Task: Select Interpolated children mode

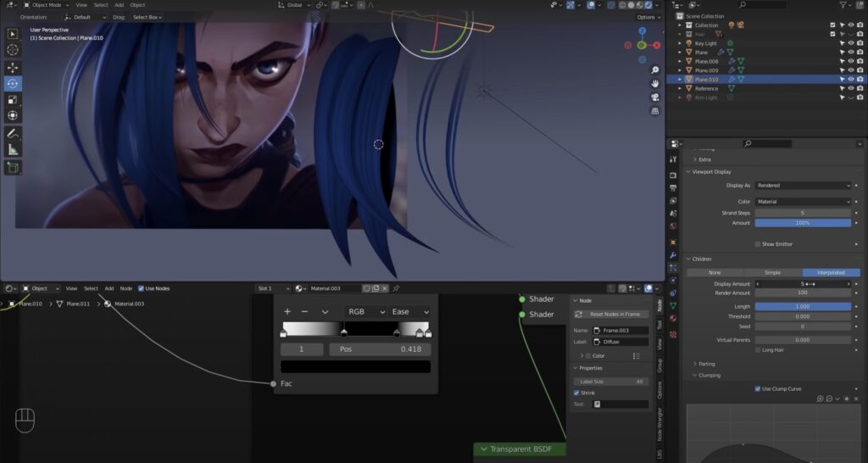Action: (x=831, y=272)
